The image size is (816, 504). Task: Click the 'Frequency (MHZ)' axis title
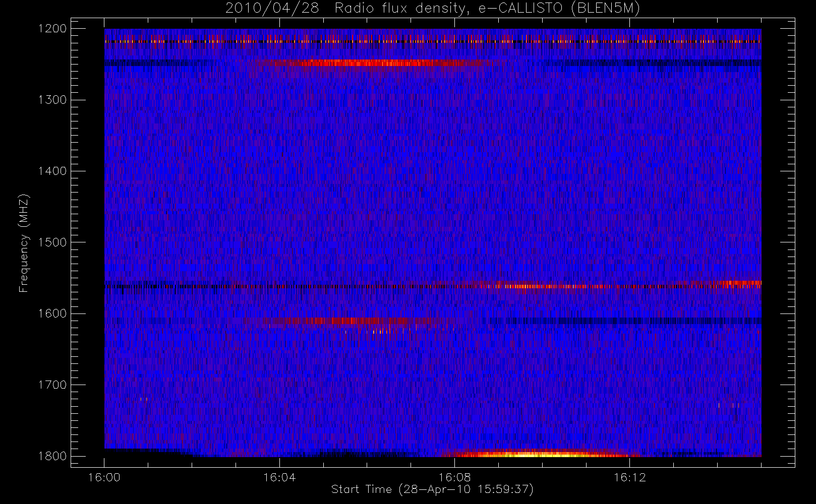24,243
